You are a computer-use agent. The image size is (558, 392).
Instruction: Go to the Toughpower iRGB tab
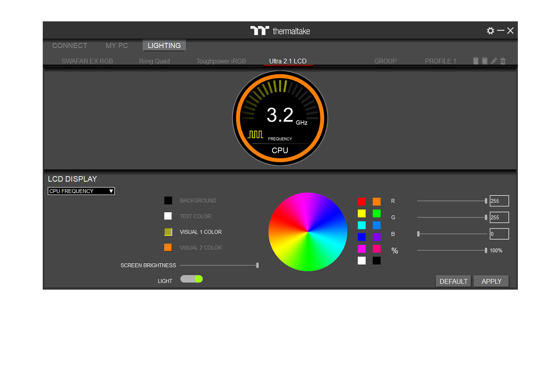221,61
